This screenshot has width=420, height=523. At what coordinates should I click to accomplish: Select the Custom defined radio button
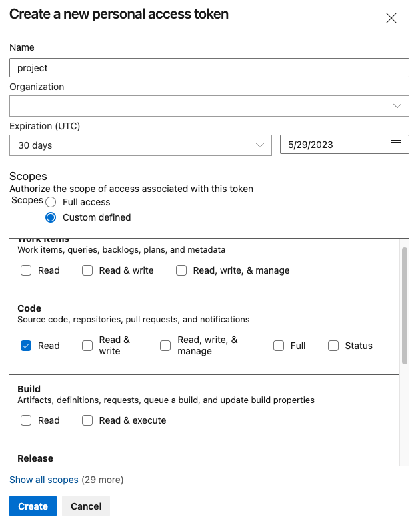(51, 217)
